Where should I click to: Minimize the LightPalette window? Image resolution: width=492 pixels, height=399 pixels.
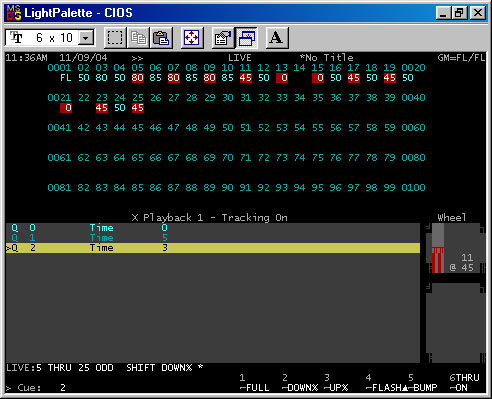[x=443, y=13]
